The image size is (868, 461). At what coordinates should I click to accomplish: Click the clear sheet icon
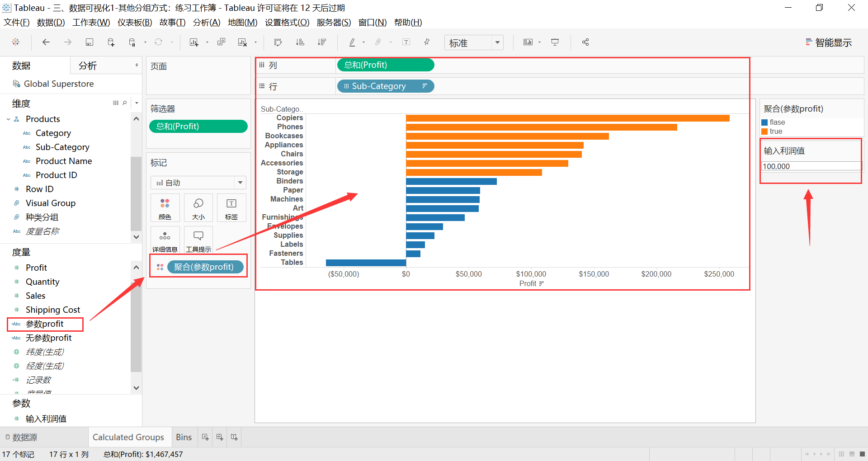(243, 42)
